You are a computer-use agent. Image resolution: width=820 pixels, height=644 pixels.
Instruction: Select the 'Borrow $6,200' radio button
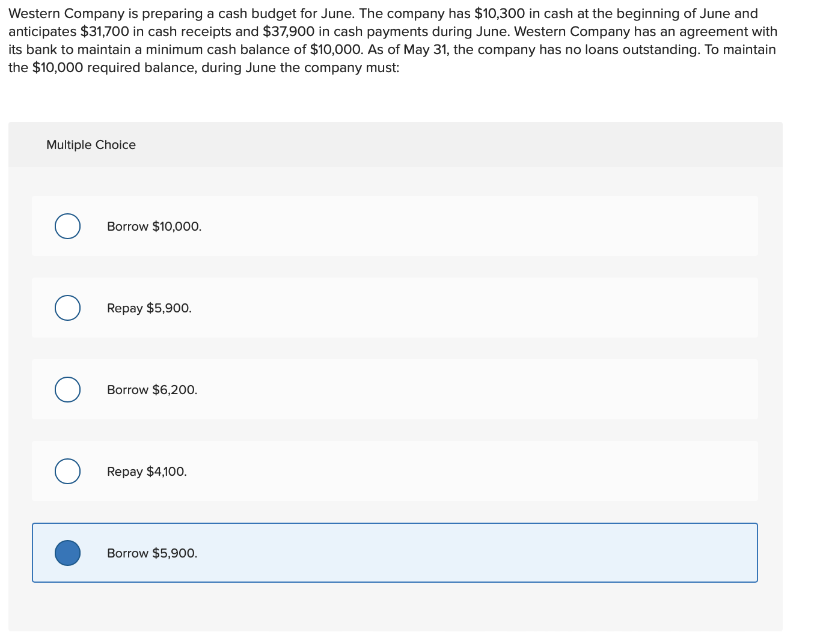67,389
